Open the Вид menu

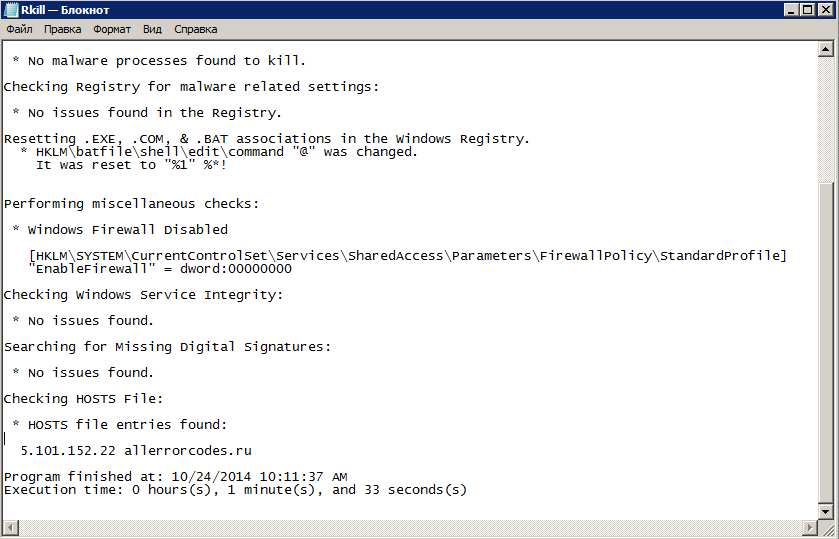pyautogui.click(x=152, y=30)
